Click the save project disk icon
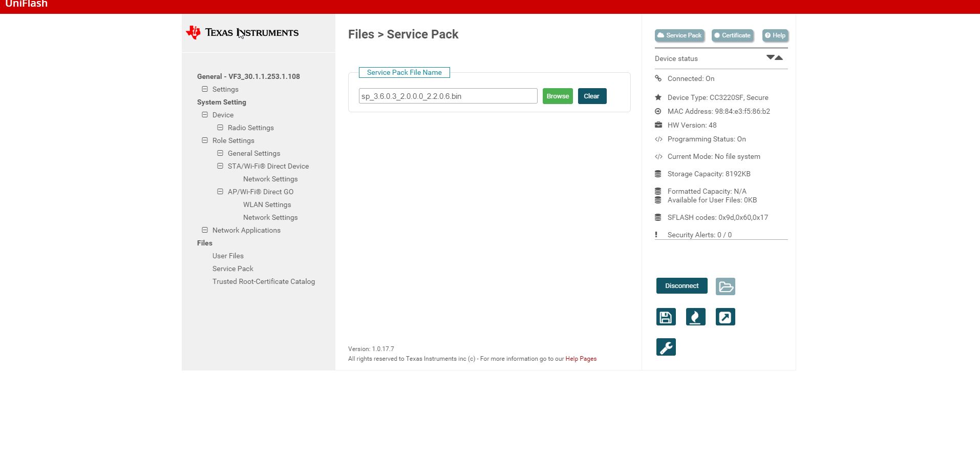This screenshot has width=980, height=452. tap(666, 317)
